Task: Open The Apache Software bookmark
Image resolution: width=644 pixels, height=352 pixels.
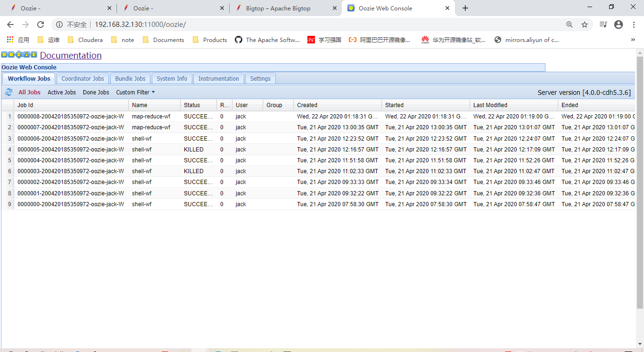Action: coord(267,40)
